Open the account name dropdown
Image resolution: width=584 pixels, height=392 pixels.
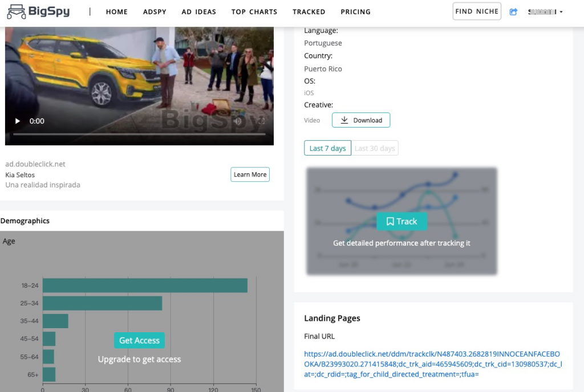(x=545, y=12)
